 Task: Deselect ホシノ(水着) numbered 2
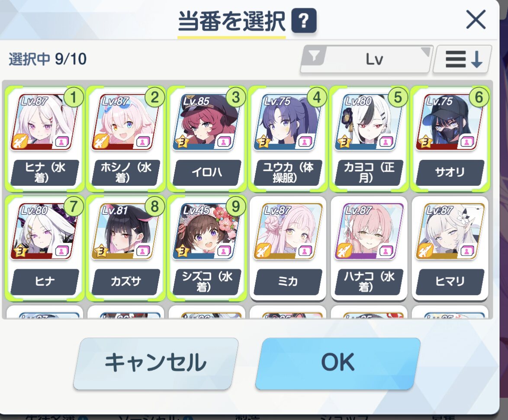point(126,139)
